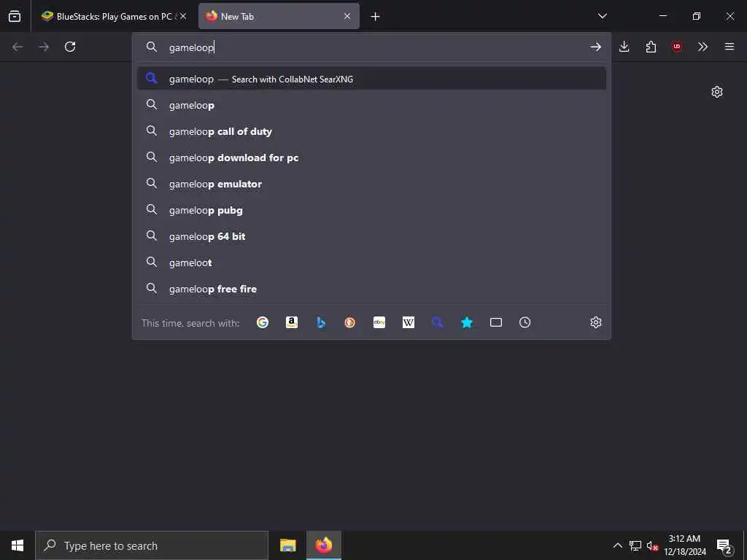The height and width of the screenshot is (560, 747).
Task: Select suggestion gameloop 64 bit
Action: (371, 236)
